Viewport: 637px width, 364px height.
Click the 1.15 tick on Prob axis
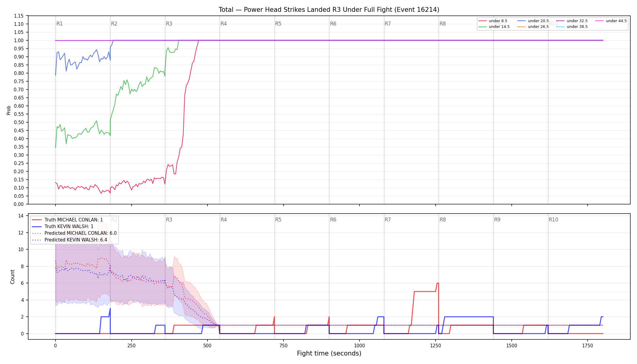point(19,16)
